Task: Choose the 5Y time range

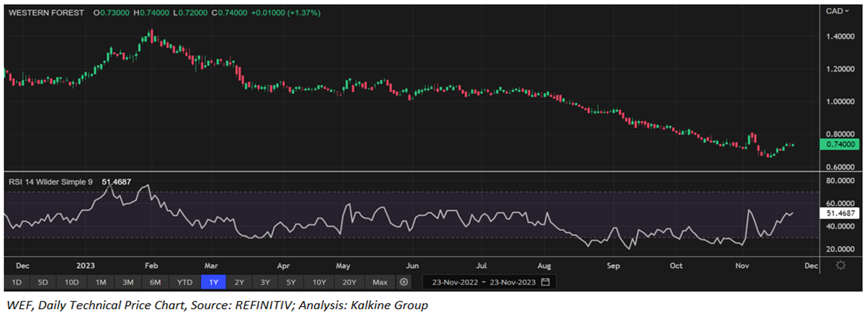Action: (x=291, y=282)
